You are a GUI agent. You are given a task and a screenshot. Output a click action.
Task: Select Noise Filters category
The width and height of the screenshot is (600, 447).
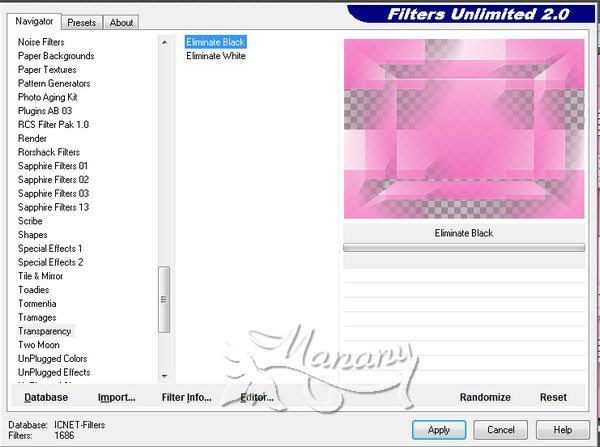click(x=41, y=42)
